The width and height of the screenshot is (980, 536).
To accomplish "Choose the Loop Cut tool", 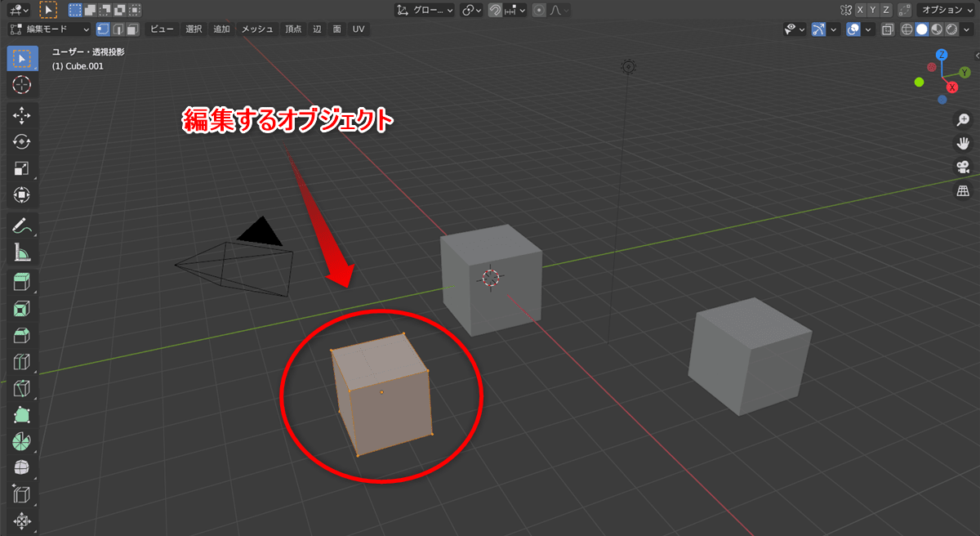I will (x=22, y=362).
